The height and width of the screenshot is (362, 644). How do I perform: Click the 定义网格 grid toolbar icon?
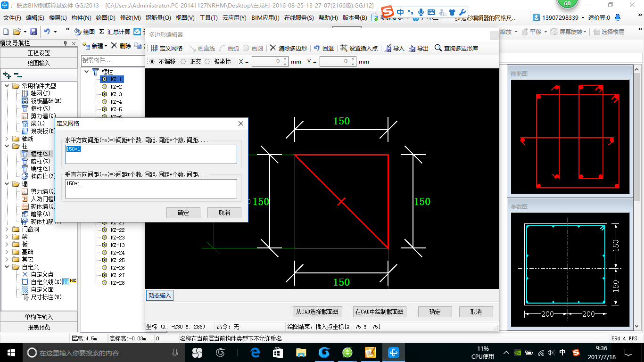click(154, 48)
